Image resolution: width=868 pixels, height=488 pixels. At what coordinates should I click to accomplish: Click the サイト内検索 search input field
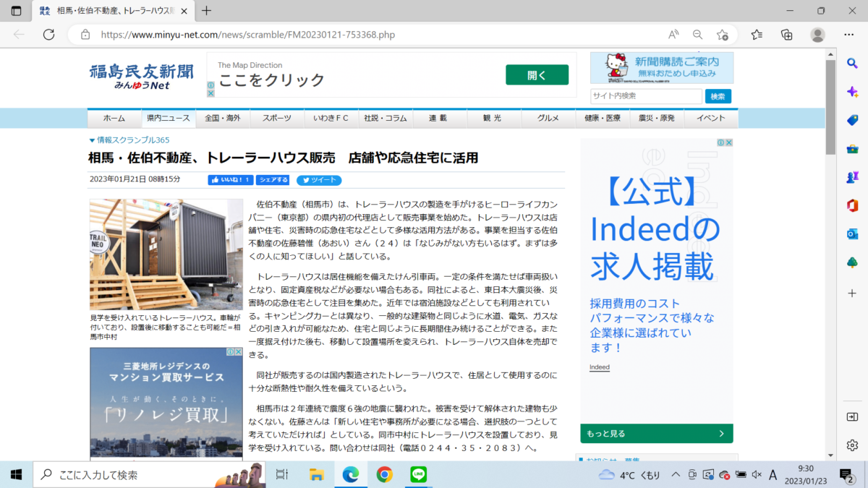645,96
